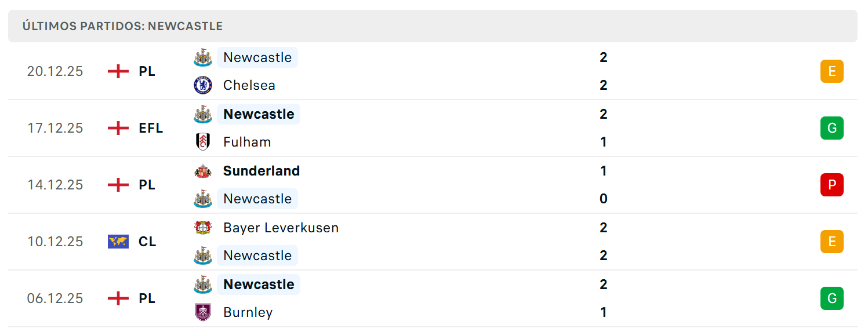Click the Bayer Leverkusen crest icon

203,228
